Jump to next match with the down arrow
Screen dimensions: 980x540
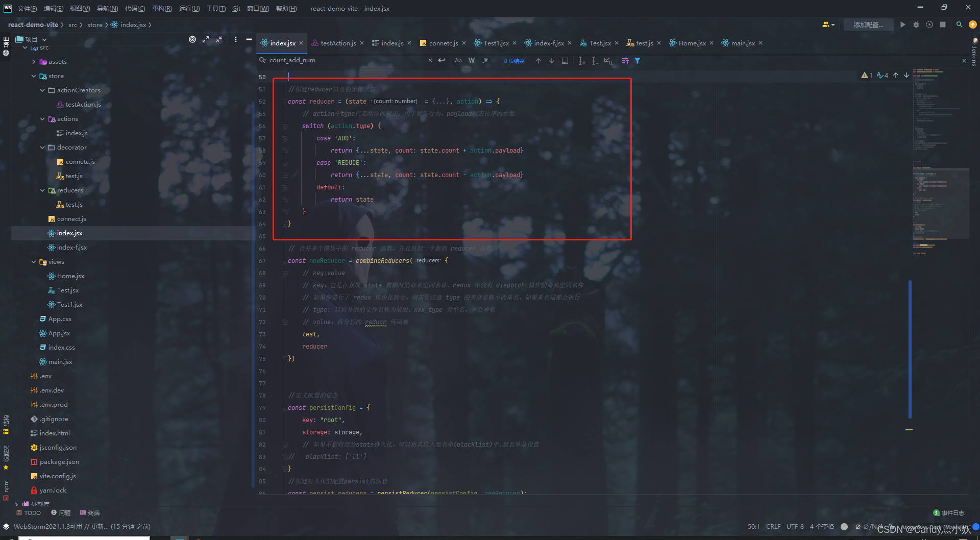551,61
